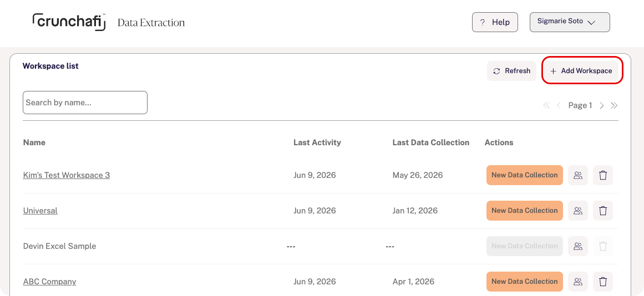Click Add Workspace button

coord(581,71)
